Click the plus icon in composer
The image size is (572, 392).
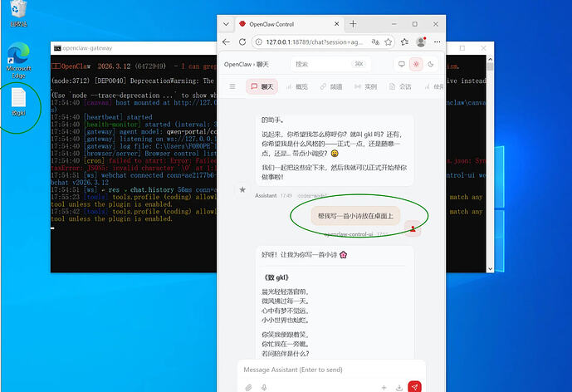(384, 387)
